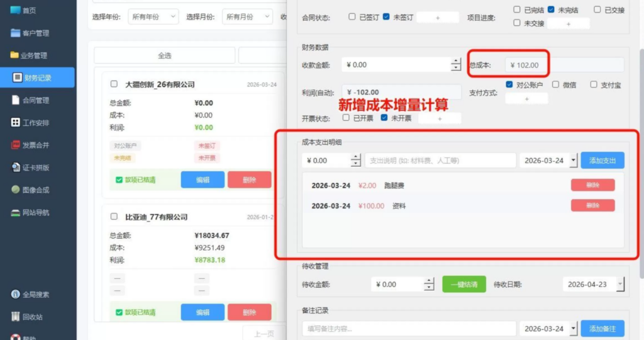
Task: Uncheck the 未完结 checkbox
Action: pyautogui.click(x=551, y=9)
